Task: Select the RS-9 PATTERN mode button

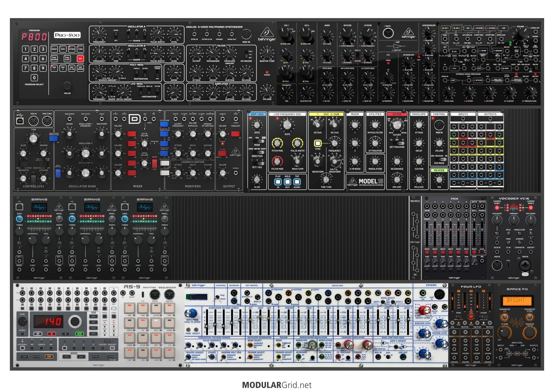Action: pos(37,356)
